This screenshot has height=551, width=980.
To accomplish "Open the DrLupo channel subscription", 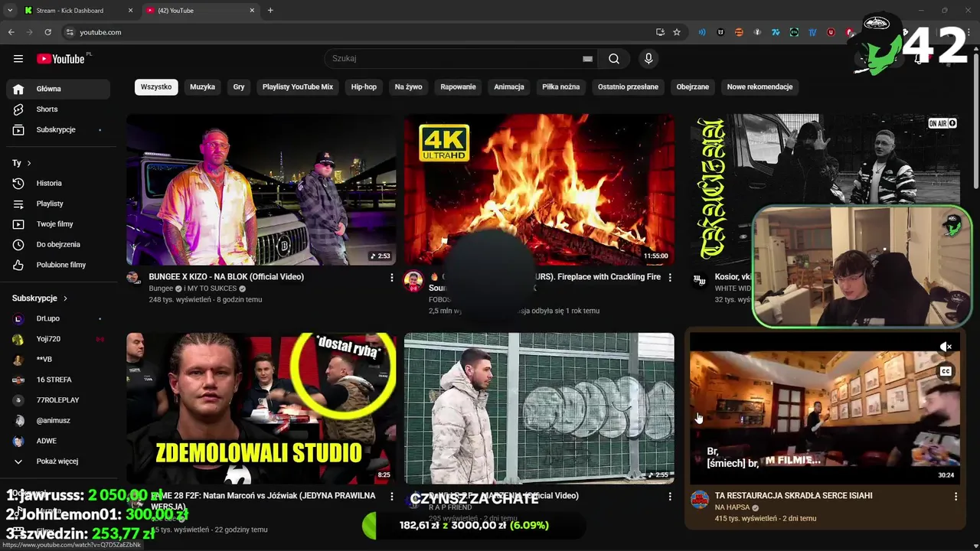I will 58,318.
